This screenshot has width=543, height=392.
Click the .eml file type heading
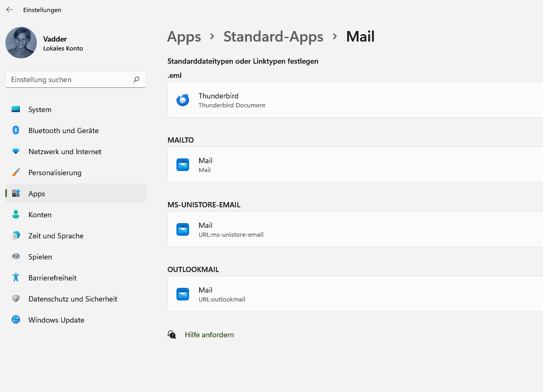[x=174, y=75]
